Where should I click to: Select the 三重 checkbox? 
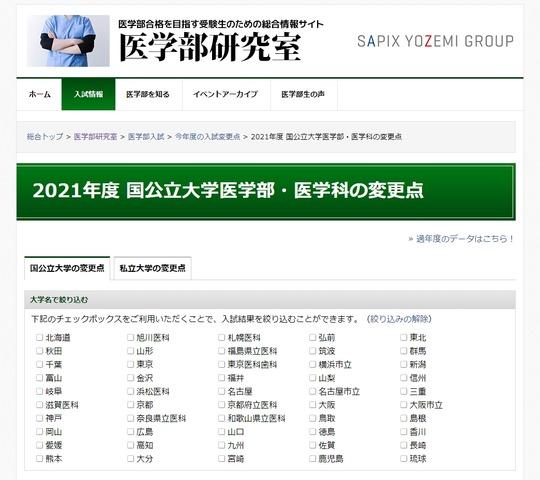click(404, 391)
